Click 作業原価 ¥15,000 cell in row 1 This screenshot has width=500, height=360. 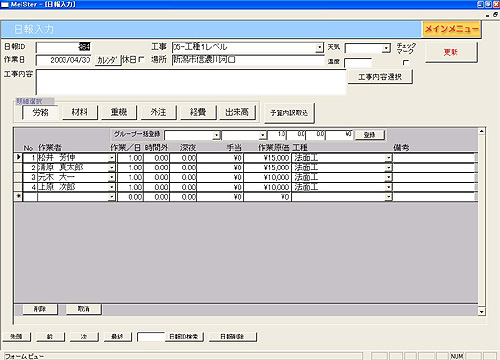[267, 158]
